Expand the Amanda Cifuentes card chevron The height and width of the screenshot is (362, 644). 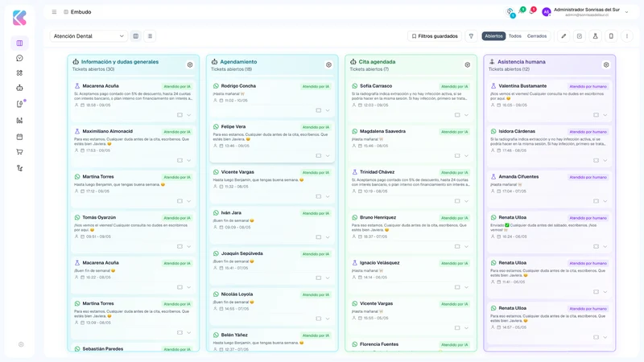[605, 201]
